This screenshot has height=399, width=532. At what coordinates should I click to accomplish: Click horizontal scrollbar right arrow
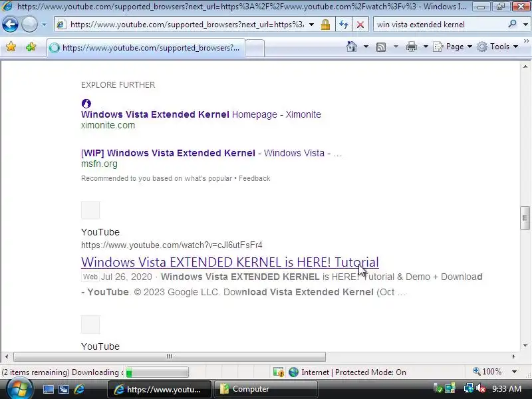(513, 356)
